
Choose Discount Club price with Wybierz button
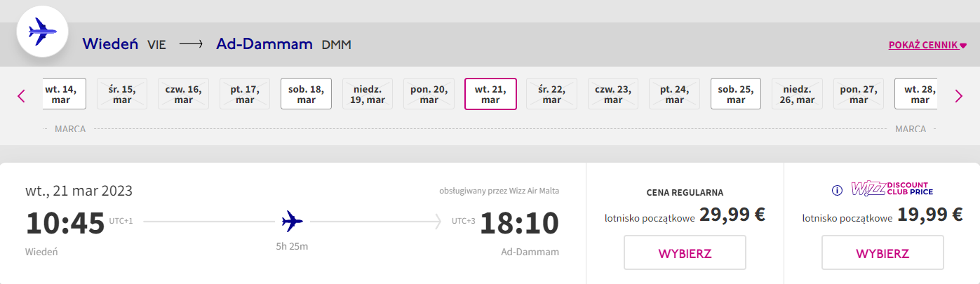pos(882,253)
